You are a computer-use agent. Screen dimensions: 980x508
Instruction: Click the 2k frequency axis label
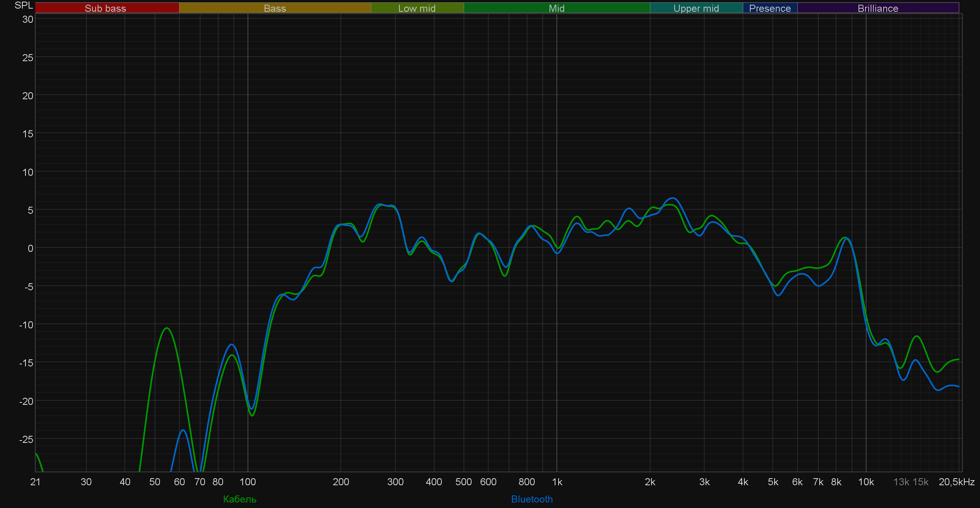click(650, 482)
